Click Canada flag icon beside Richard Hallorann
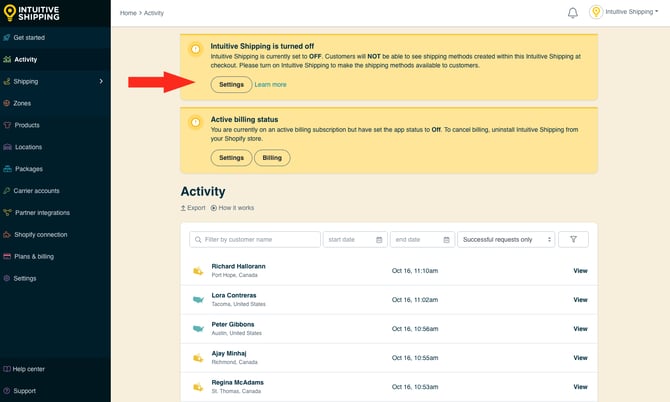 [x=198, y=271]
